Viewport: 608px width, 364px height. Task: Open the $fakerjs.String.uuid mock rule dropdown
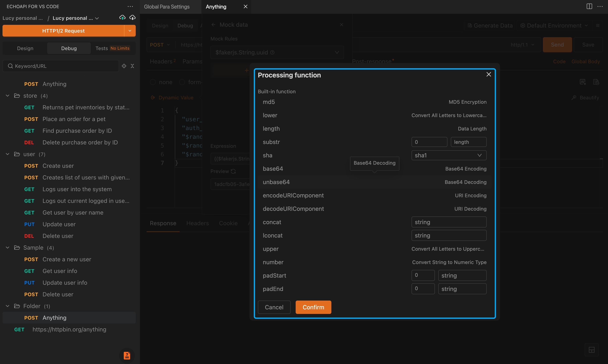277,52
